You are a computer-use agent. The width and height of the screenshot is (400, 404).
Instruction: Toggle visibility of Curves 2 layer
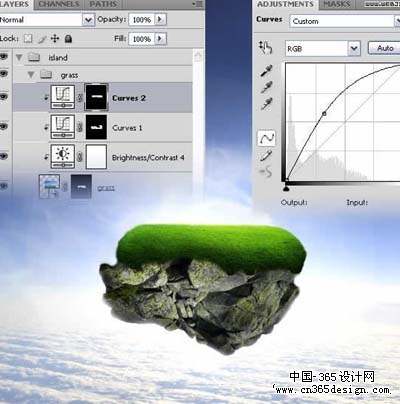tap(4, 97)
